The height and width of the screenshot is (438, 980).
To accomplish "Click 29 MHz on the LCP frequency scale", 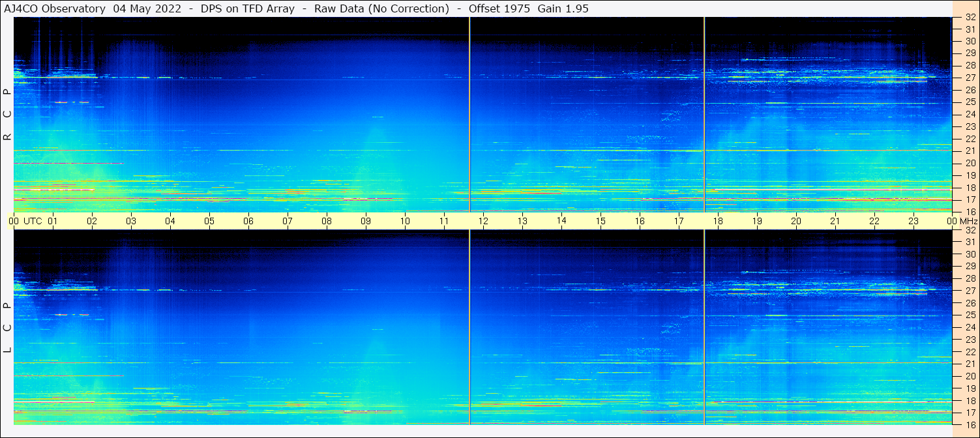I will point(970,267).
